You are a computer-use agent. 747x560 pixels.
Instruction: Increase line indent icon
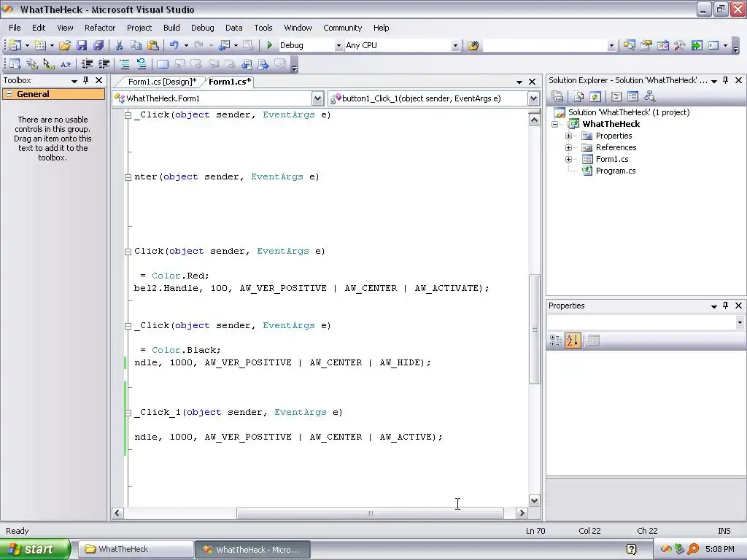[104, 64]
